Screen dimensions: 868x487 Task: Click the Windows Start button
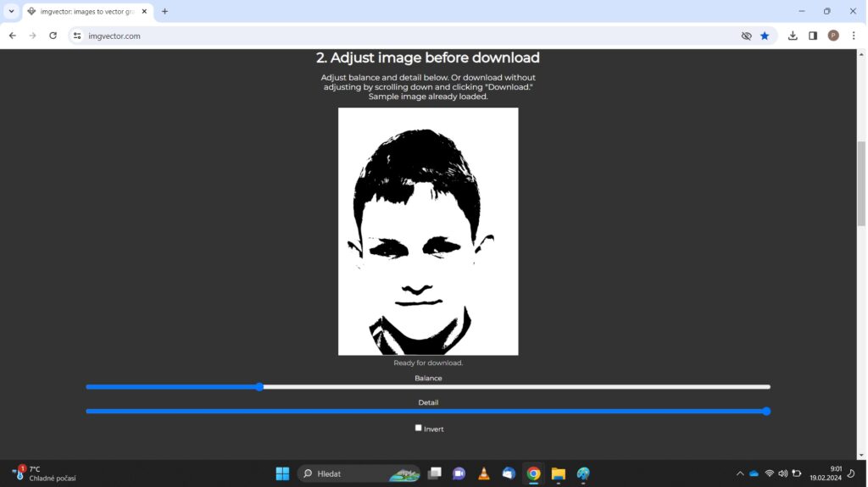tap(282, 473)
